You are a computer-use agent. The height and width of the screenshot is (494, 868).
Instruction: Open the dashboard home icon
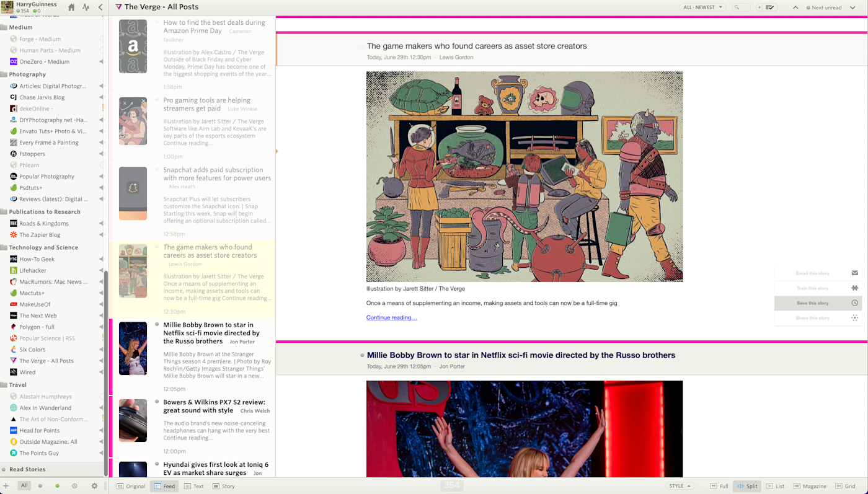click(x=71, y=7)
